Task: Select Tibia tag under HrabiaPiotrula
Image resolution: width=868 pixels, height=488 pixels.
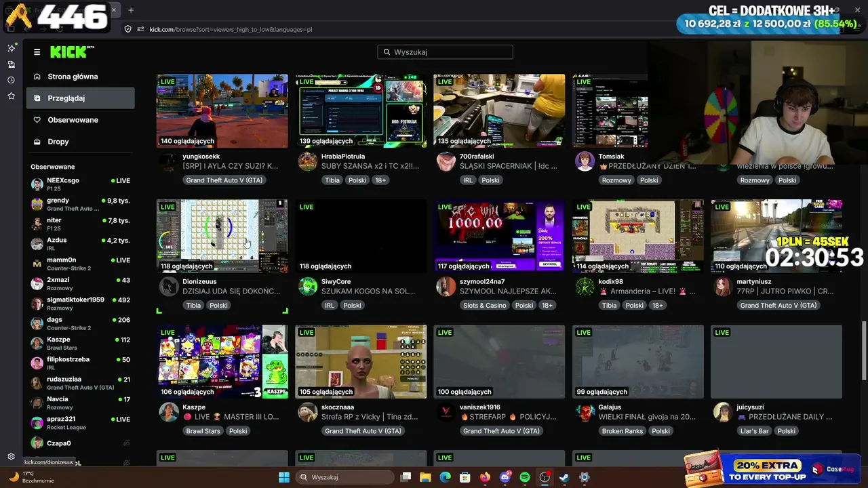Action: [x=332, y=180]
